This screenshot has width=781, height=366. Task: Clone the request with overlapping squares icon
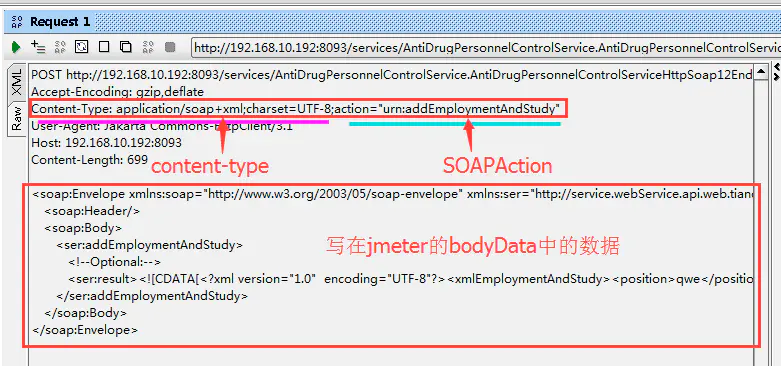(x=126, y=47)
